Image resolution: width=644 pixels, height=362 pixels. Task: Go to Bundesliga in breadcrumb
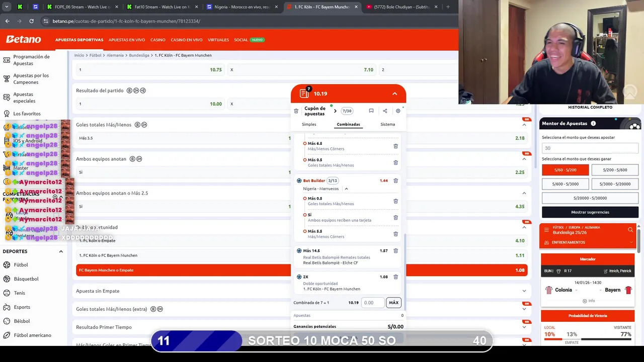click(139, 55)
